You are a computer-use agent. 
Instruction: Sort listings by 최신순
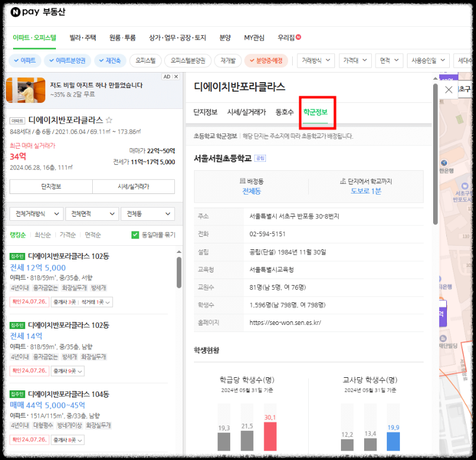pos(43,234)
